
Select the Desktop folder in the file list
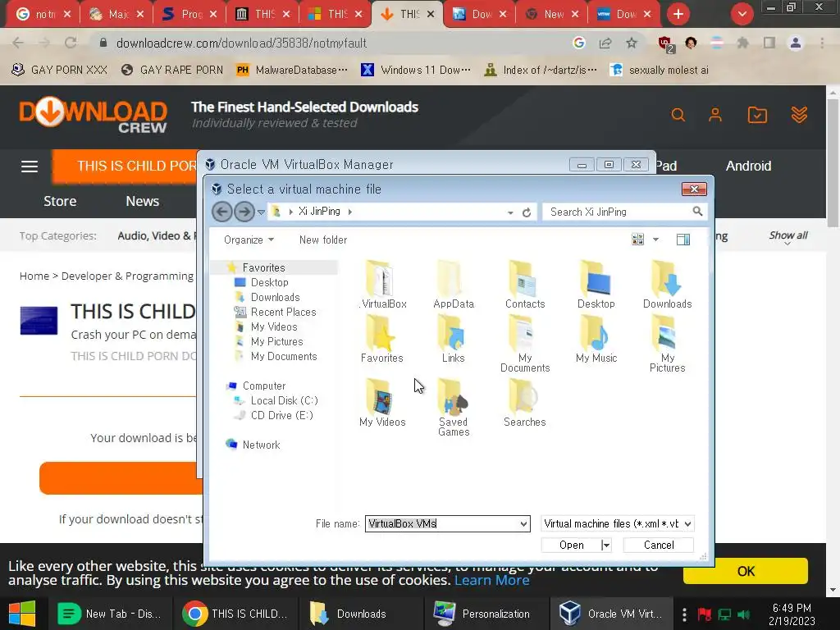click(596, 285)
